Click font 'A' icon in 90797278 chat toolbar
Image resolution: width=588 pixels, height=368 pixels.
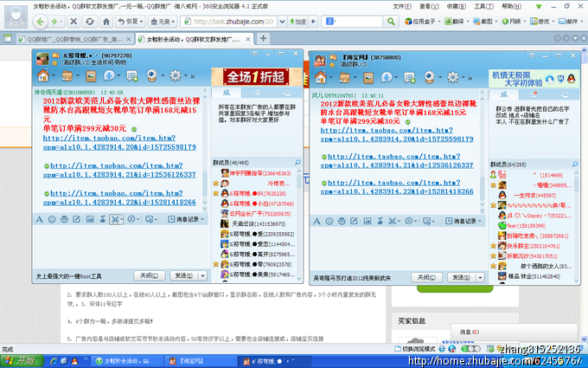[x=40, y=219]
